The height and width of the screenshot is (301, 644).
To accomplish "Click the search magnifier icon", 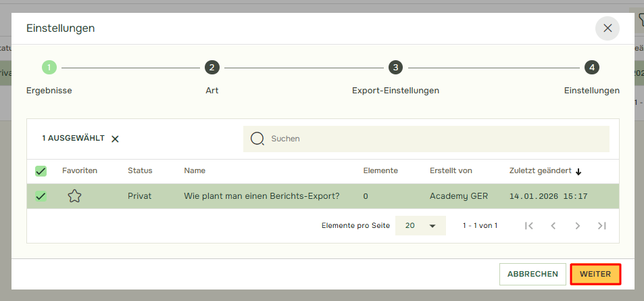I will [x=257, y=139].
